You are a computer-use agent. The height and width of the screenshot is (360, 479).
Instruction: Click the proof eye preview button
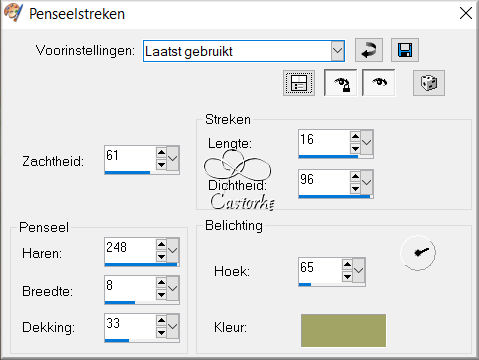pos(379,83)
